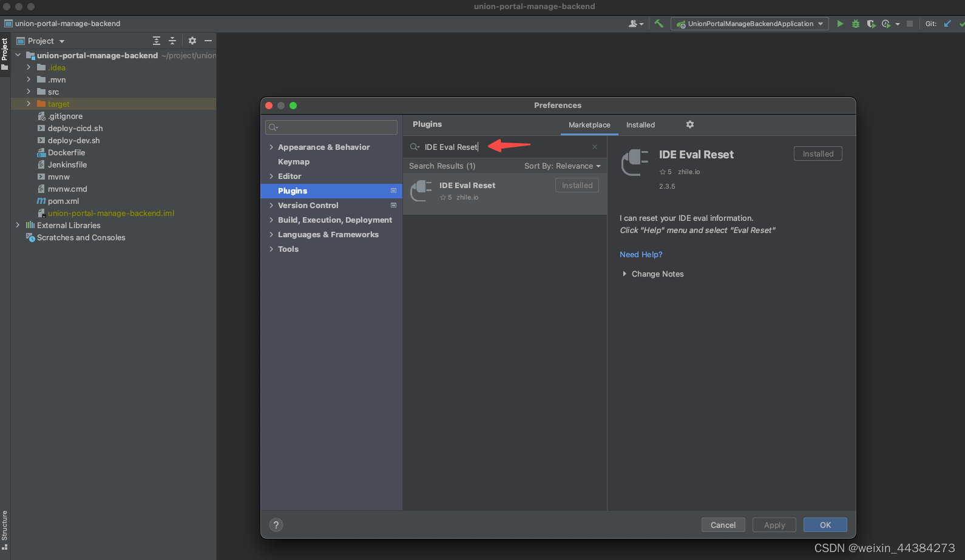Expand External Libraries node
Screen dimensions: 965x560
coord(18,226)
